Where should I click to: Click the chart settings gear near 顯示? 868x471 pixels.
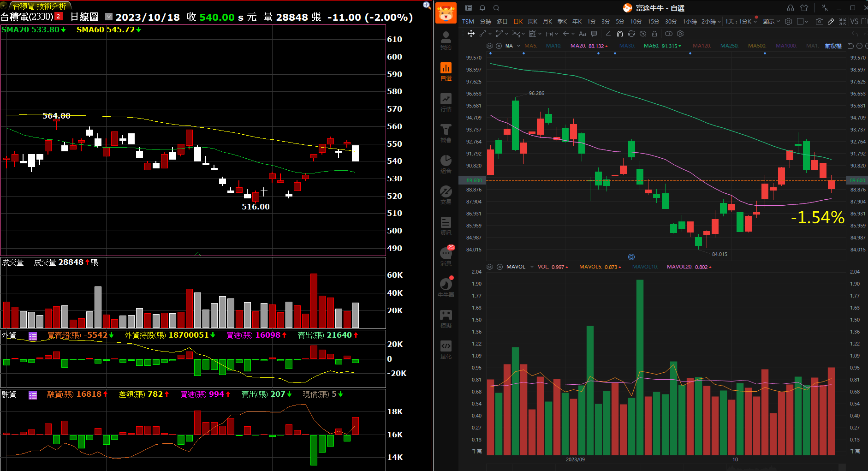pos(788,22)
